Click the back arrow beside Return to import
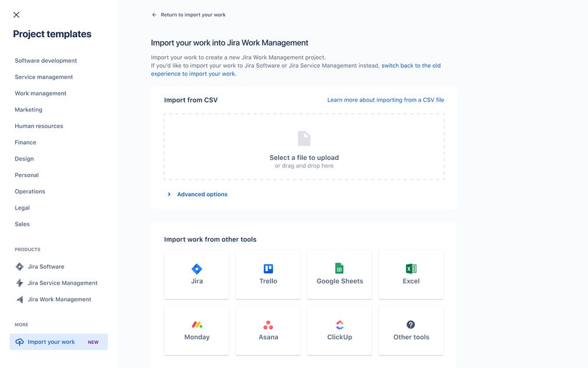588x368 pixels. click(x=154, y=15)
